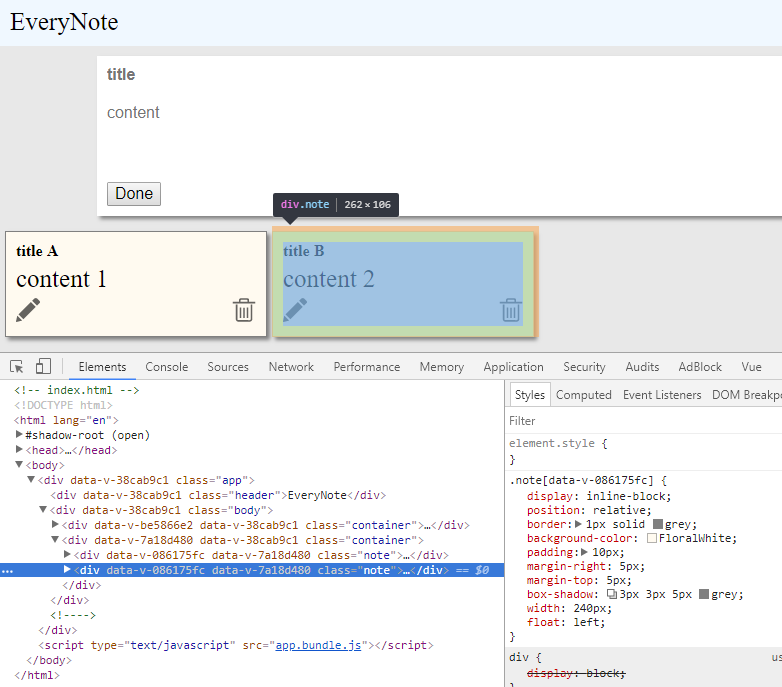
Task: Click the 'content 2' note text
Action: tap(329, 279)
